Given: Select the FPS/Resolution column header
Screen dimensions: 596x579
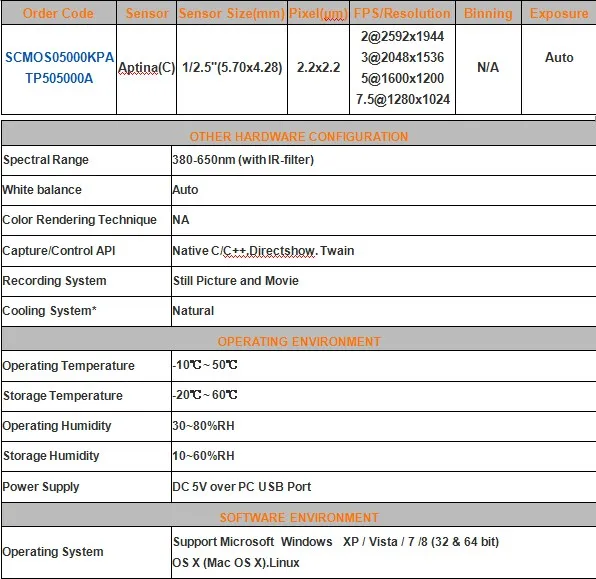Looking at the screenshot, I should 402,13.
